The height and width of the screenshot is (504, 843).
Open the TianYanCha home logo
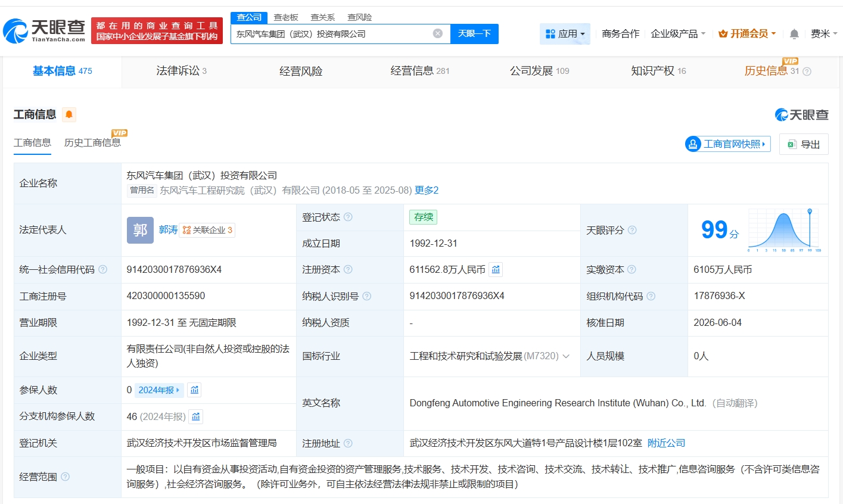coord(44,30)
